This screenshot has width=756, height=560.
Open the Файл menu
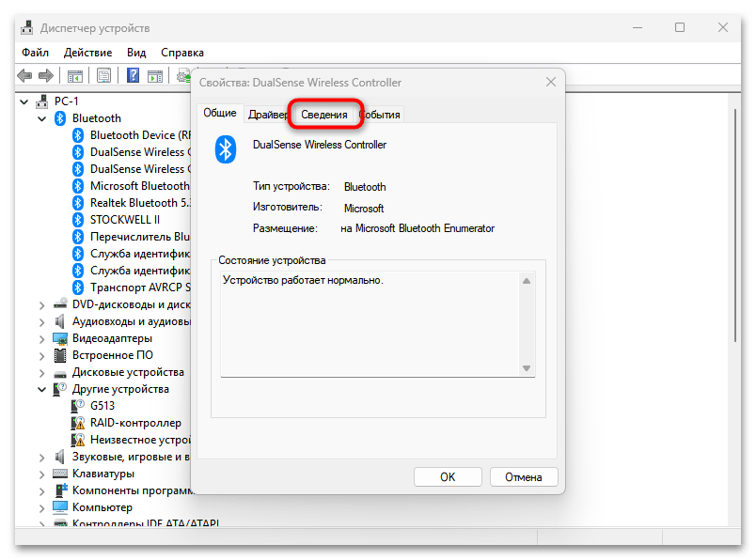click(35, 53)
